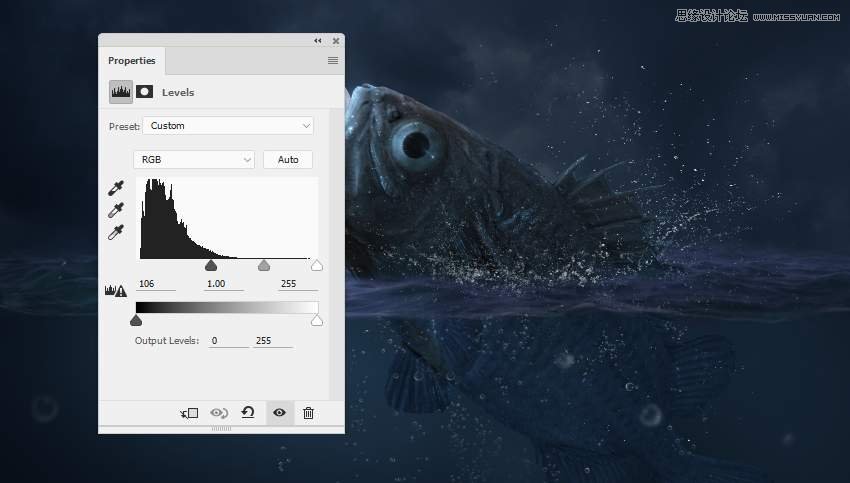Click the Levels adjustment histogram icon

click(x=120, y=92)
